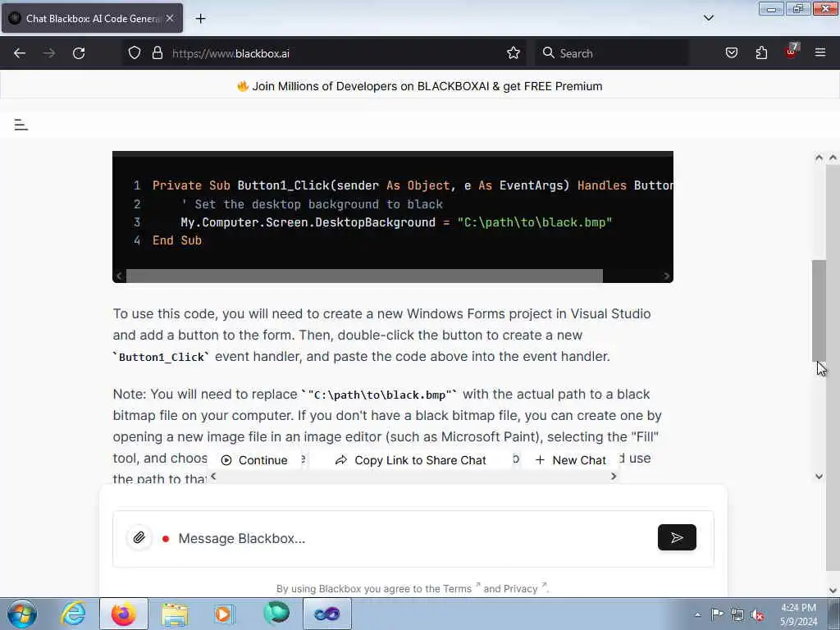Image resolution: width=840 pixels, height=630 pixels.
Task: Click the Message Blackbox input field
Action: [x=413, y=538]
